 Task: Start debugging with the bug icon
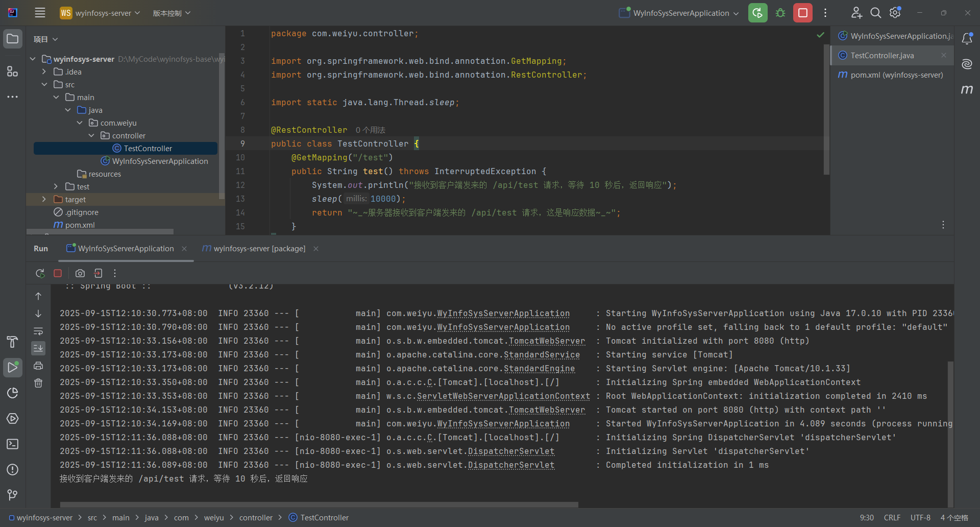780,13
